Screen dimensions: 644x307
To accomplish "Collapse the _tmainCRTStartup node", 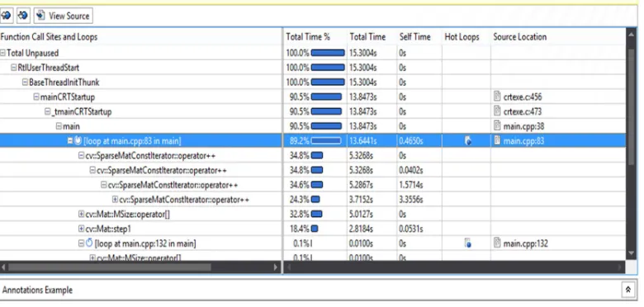I will 48,111.
